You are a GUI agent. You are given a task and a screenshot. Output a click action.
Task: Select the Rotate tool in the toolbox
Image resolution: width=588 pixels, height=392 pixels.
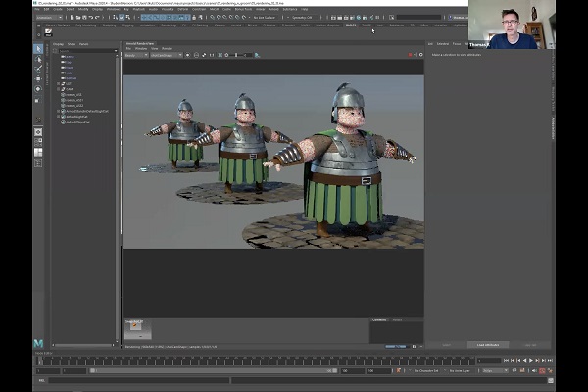pos(38,89)
